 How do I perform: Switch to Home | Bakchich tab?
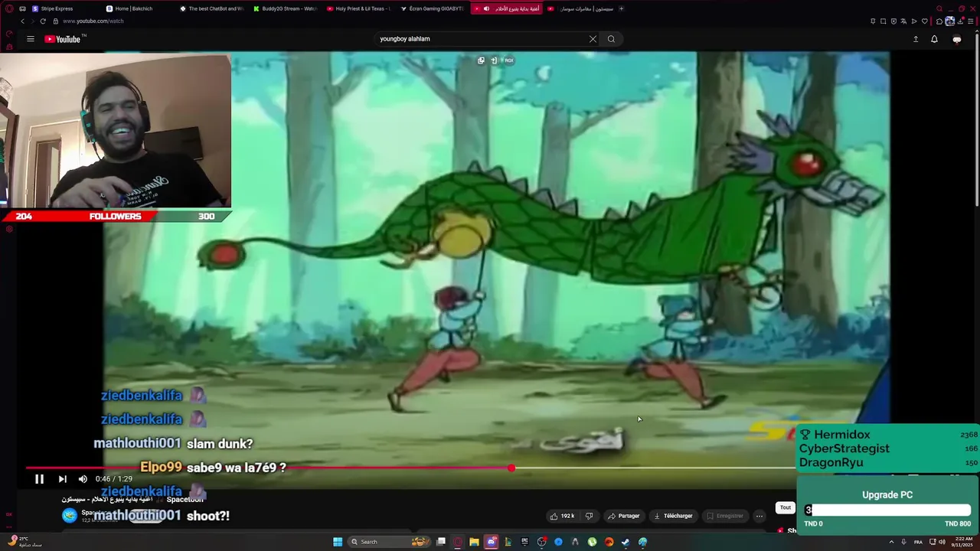(135, 8)
